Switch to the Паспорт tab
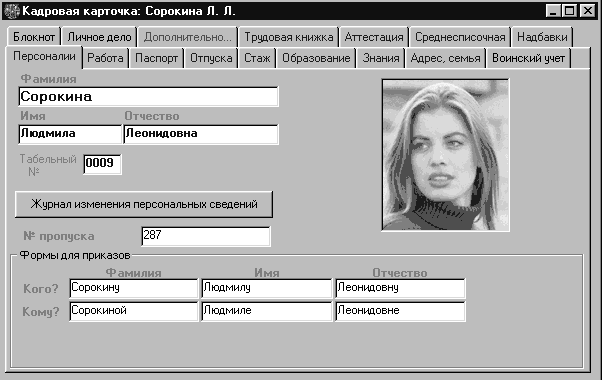This screenshot has height=380, width=602. pos(156,58)
